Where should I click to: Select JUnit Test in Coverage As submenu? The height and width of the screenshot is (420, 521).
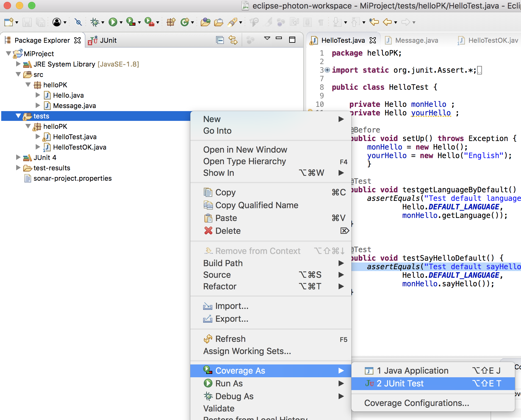[400, 383]
